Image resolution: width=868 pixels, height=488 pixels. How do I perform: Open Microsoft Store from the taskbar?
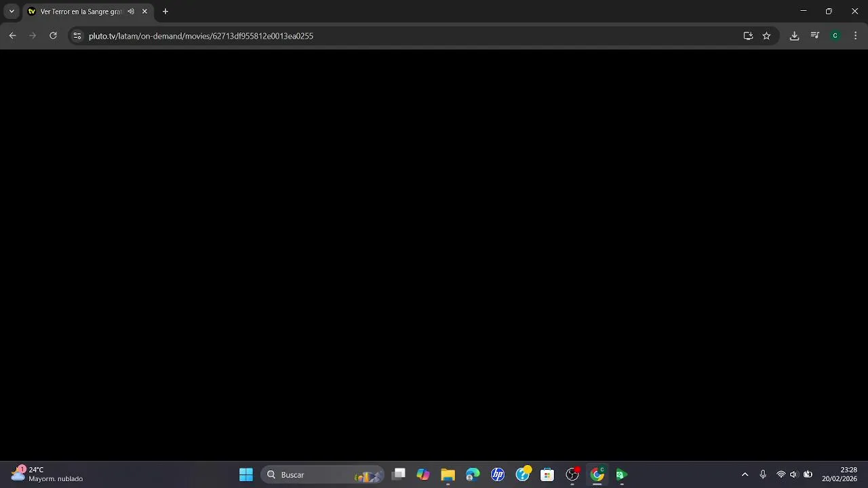pyautogui.click(x=547, y=474)
